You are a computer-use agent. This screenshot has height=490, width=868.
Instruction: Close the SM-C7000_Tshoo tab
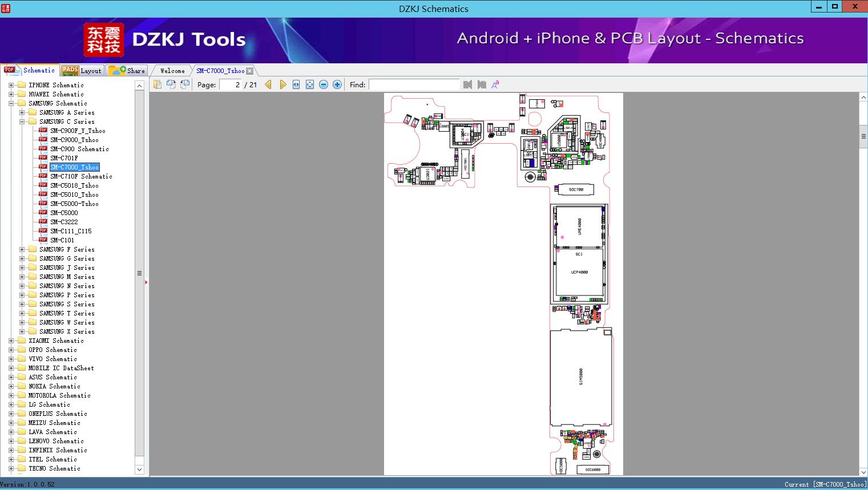point(250,71)
